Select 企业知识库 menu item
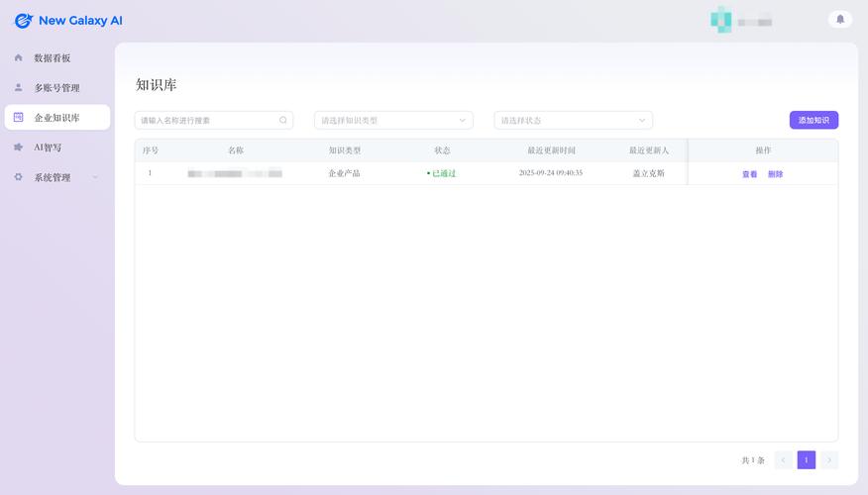Screen dimensions: 868x495 [x=57, y=117]
